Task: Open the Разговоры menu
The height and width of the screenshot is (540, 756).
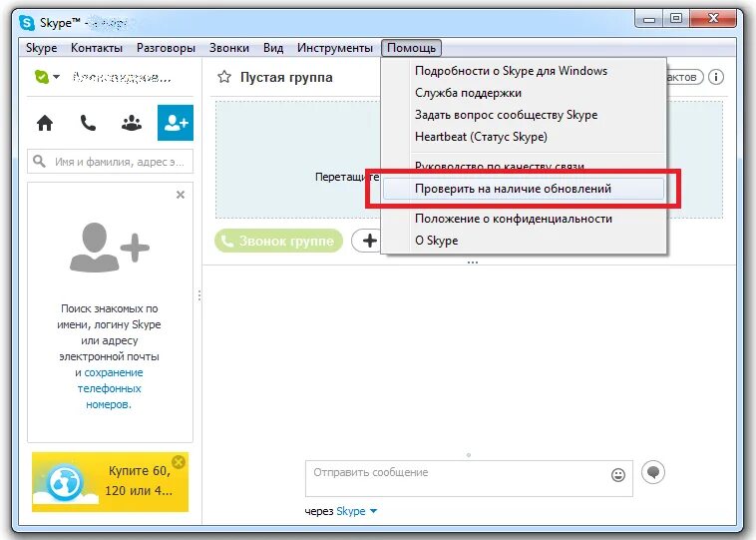Action: tap(166, 48)
